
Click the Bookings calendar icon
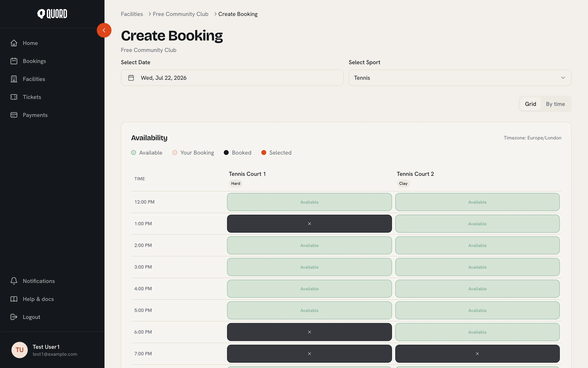14,61
